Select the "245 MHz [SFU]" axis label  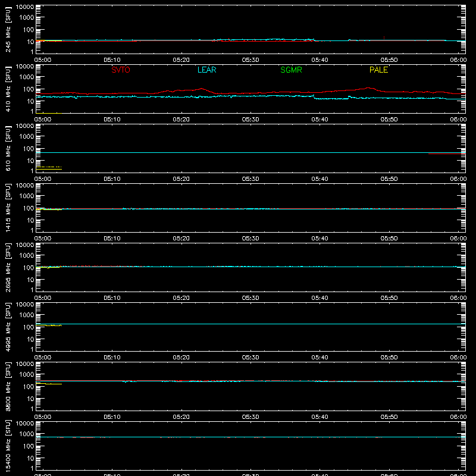click(8, 29)
